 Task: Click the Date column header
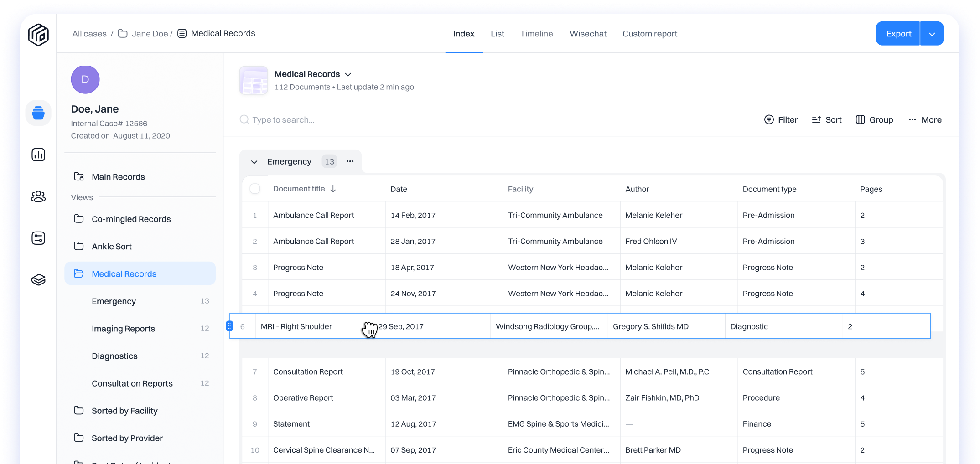tap(399, 189)
